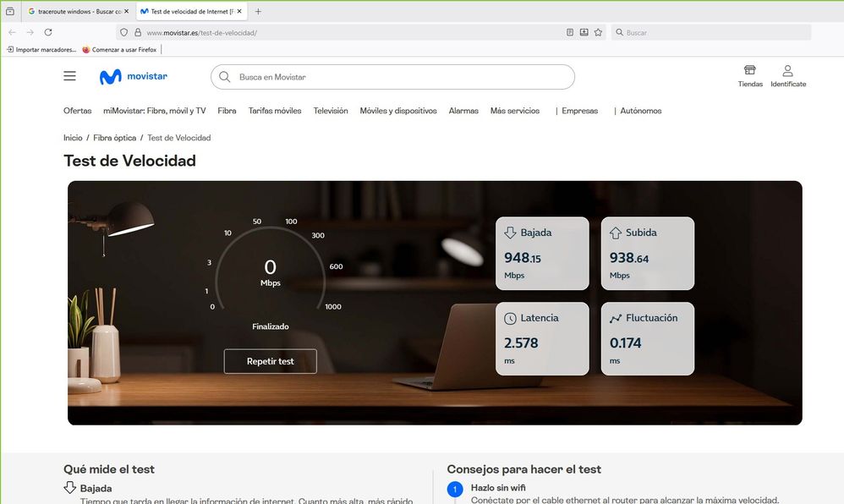Click the tracking protection shield icon
The width and height of the screenshot is (844, 504).
[x=123, y=32]
